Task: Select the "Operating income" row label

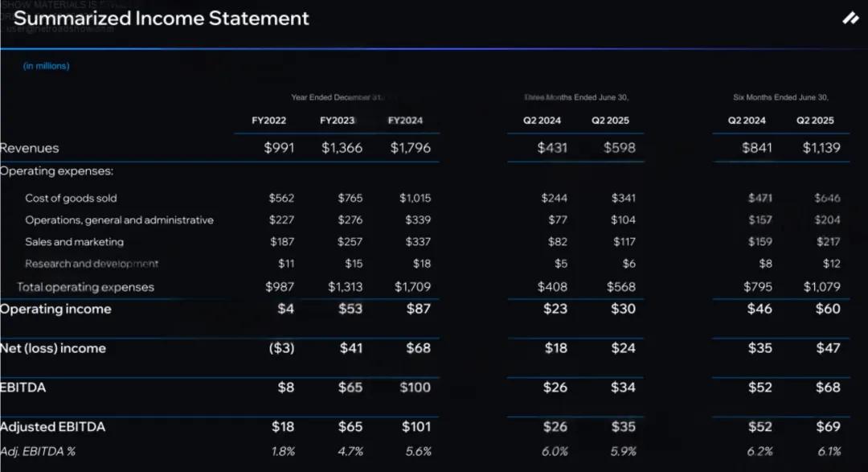Action: pyautogui.click(x=55, y=309)
